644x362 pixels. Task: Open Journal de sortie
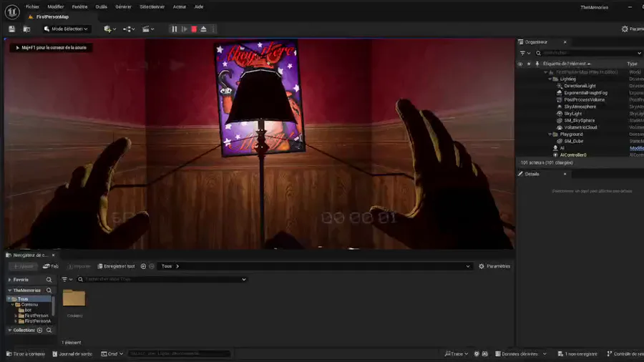click(72, 354)
